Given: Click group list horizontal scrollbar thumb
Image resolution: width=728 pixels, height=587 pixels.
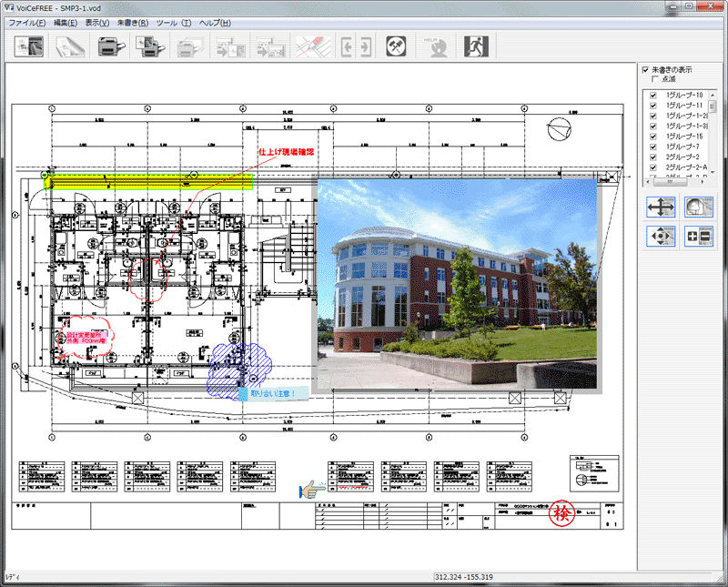Looking at the screenshot, I should coord(671,181).
